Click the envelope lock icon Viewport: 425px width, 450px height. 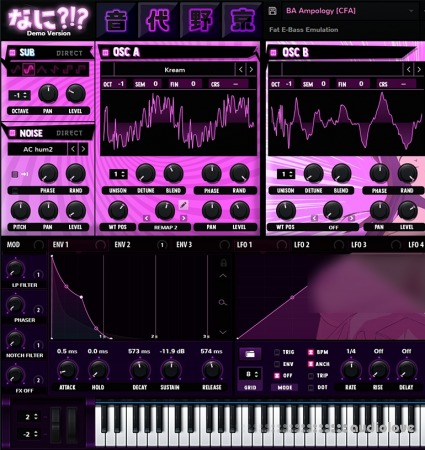pos(223,262)
